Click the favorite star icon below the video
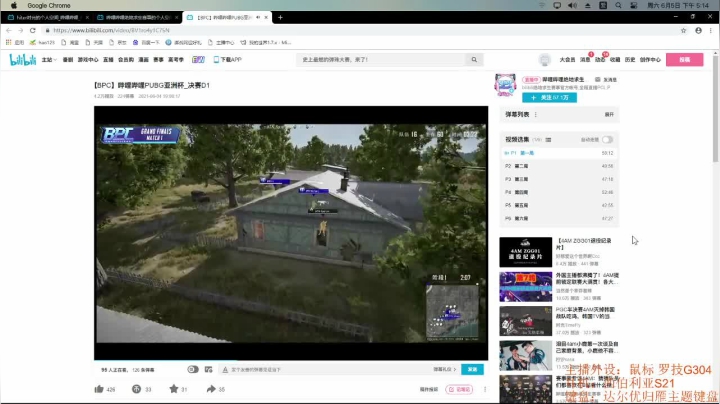The height and width of the screenshot is (404, 720). 174,389
